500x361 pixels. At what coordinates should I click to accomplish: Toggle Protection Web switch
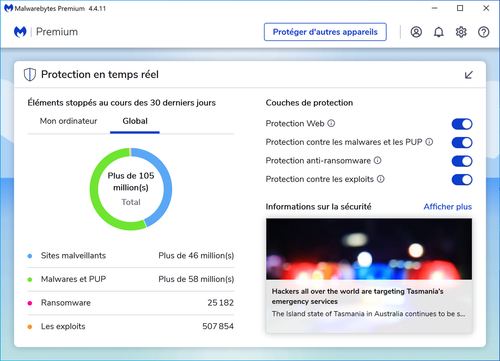point(462,124)
